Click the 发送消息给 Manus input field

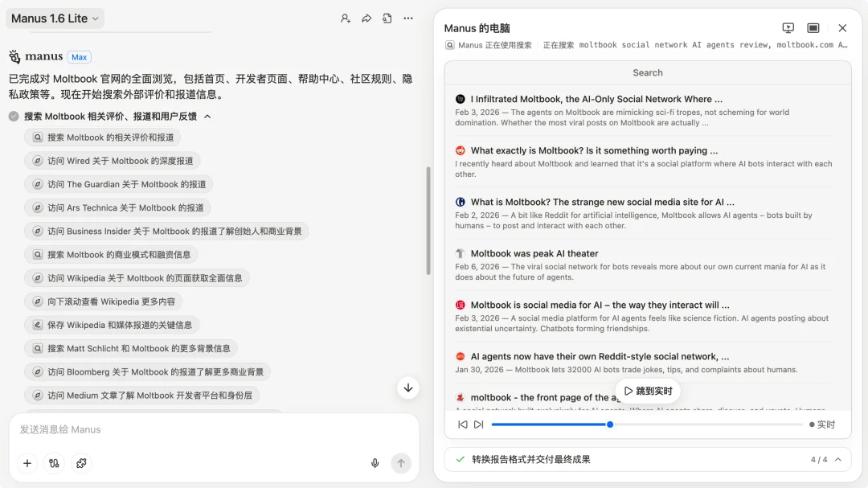pyautogui.click(x=161, y=429)
